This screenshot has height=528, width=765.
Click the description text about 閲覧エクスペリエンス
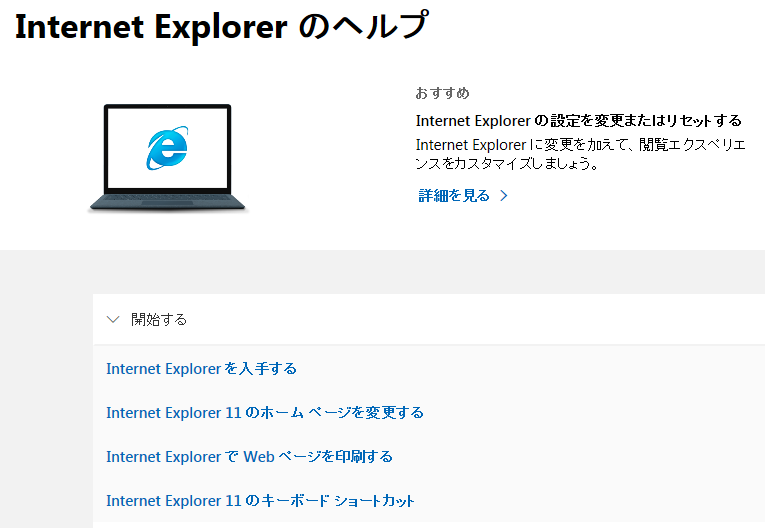(x=581, y=154)
